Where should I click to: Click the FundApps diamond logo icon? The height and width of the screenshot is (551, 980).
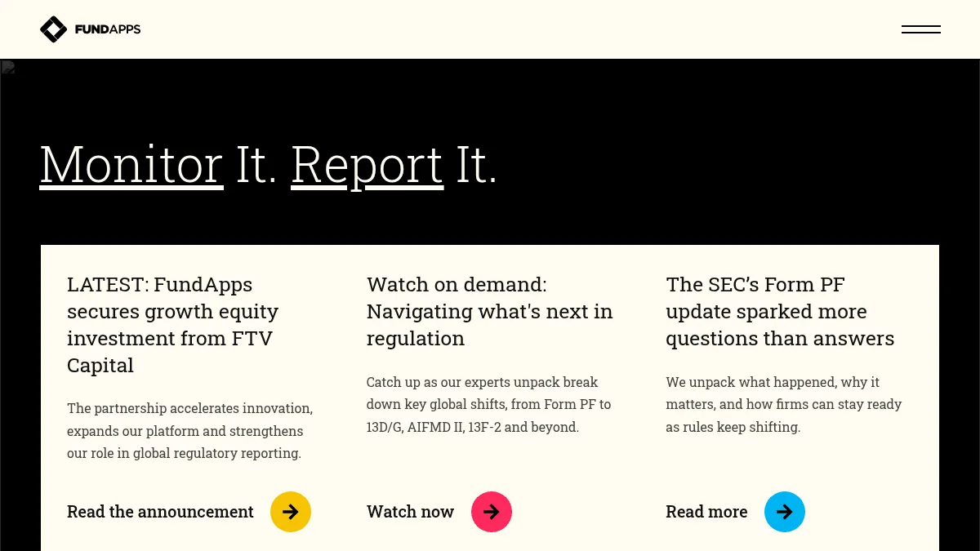53,29
